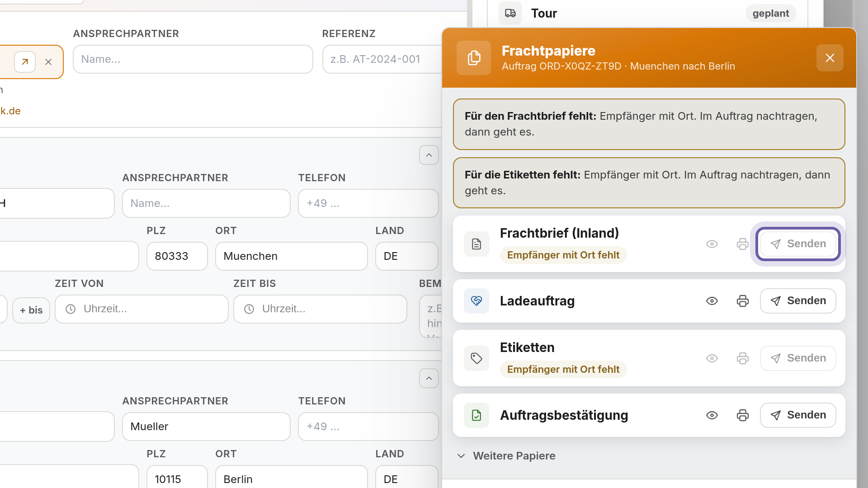The width and height of the screenshot is (868, 488).
Task: Open linked customer via arrow icon
Action: click(x=25, y=62)
